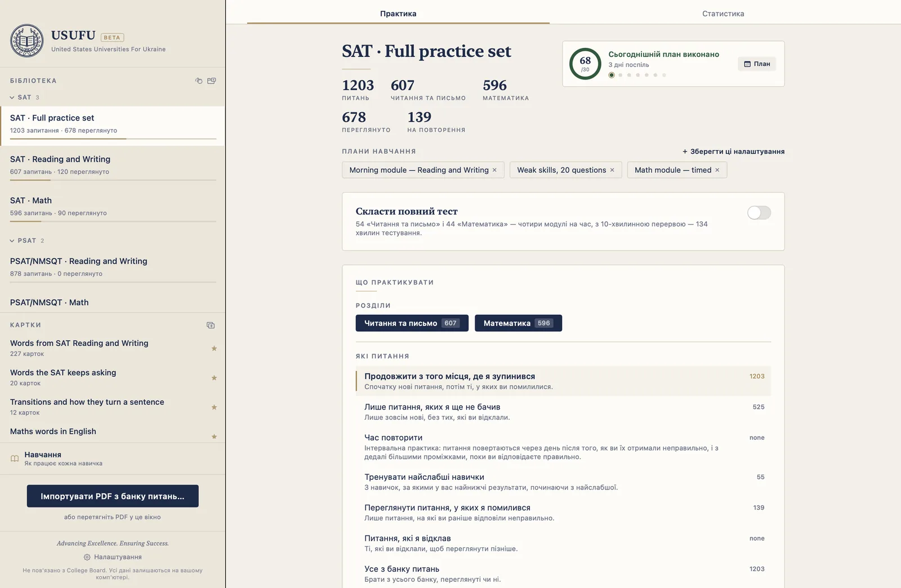Open the Навчання guide entry
This screenshot has height=588, width=901.
click(113, 458)
